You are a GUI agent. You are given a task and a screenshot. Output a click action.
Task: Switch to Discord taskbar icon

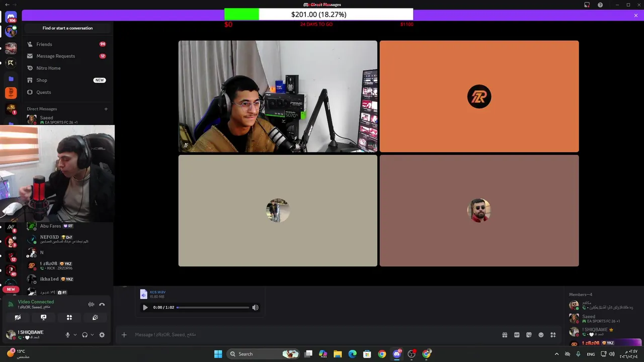pyautogui.click(x=397, y=354)
